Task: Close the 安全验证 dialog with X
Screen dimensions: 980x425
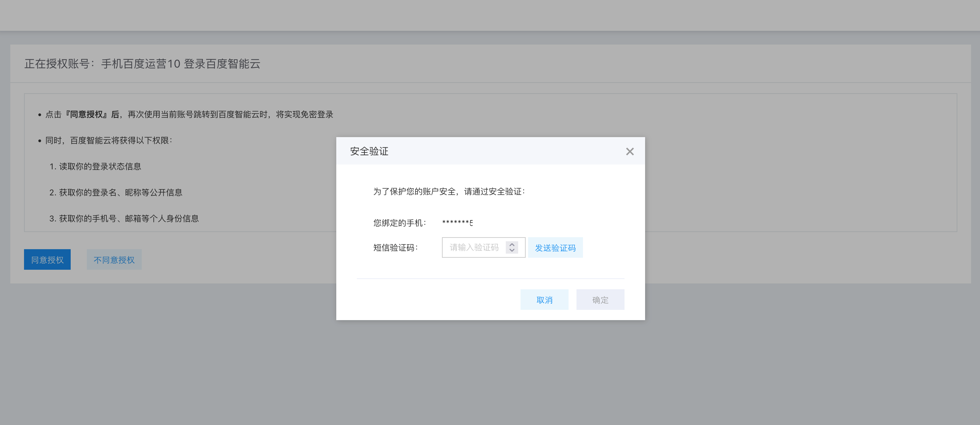Action: (630, 152)
